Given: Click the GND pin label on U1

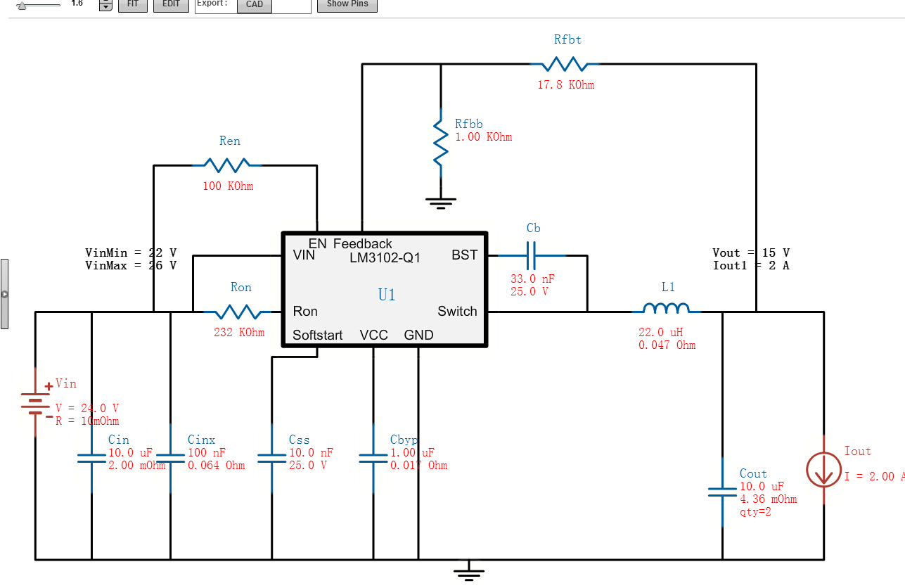Looking at the screenshot, I should coord(418,335).
